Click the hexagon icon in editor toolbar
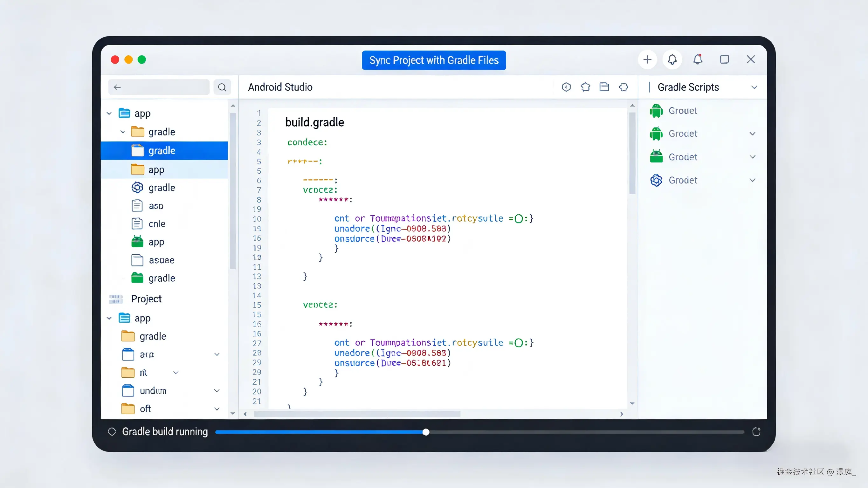This screenshot has width=868, height=488. [566, 87]
